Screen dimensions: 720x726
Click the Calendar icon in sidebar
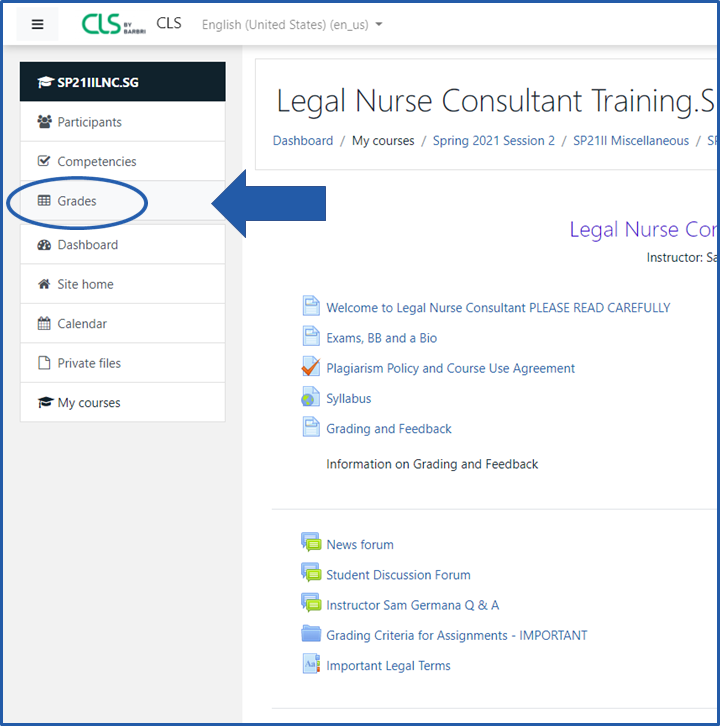pos(44,324)
